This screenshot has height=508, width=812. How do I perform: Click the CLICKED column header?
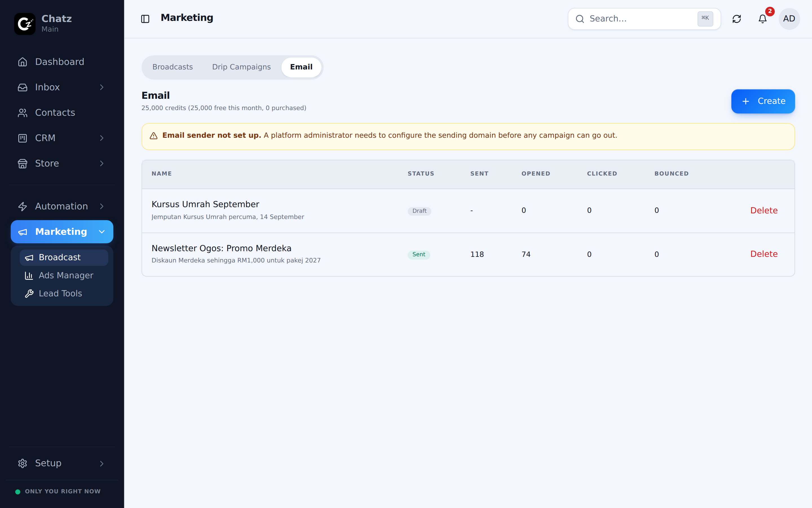[602, 174]
